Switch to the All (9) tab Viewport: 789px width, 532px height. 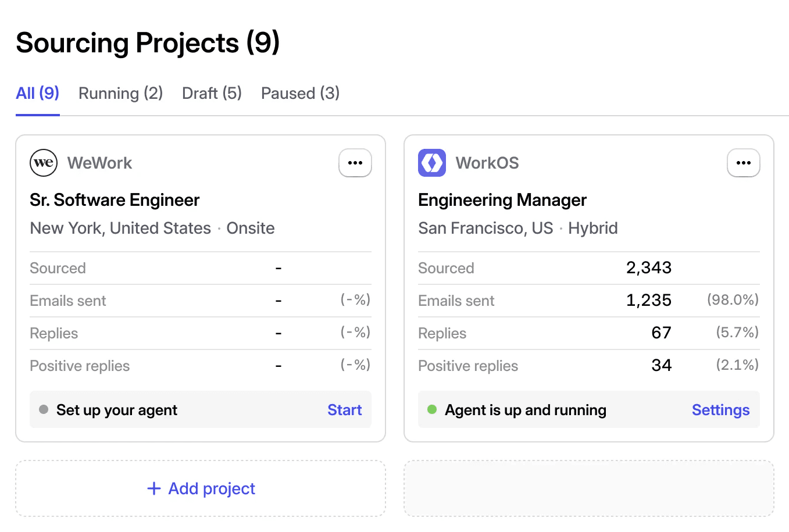point(38,93)
